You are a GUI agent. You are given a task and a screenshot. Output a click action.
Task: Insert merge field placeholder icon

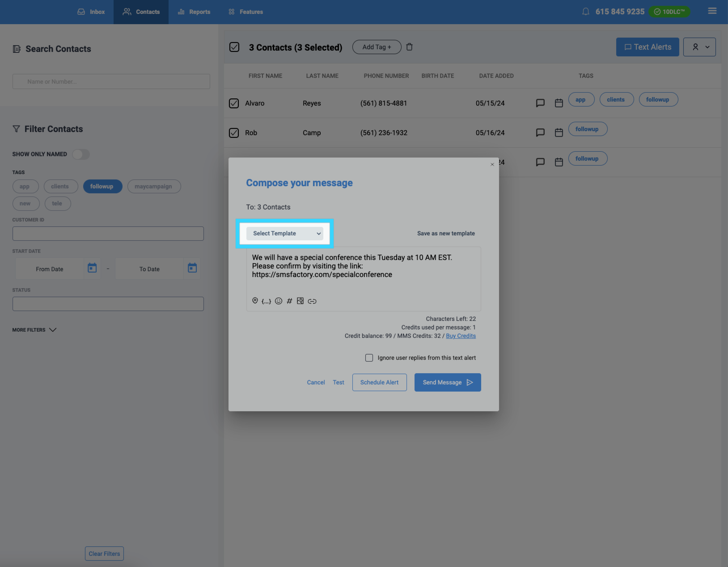pos(266,301)
